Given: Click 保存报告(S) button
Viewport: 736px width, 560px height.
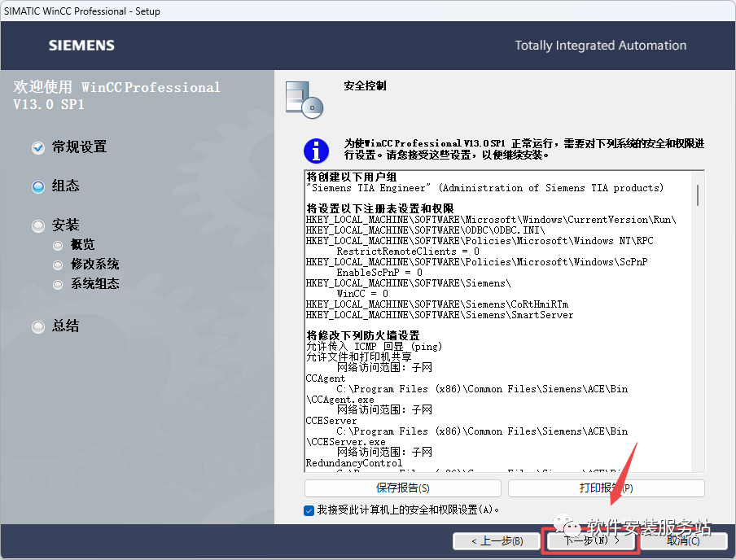Looking at the screenshot, I should (x=403, y=488).
